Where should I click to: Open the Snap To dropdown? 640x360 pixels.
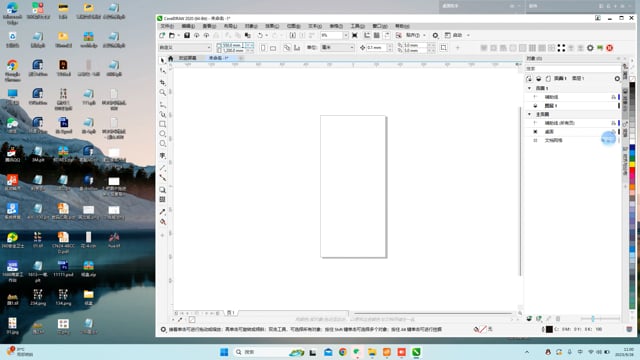point(416,36)
